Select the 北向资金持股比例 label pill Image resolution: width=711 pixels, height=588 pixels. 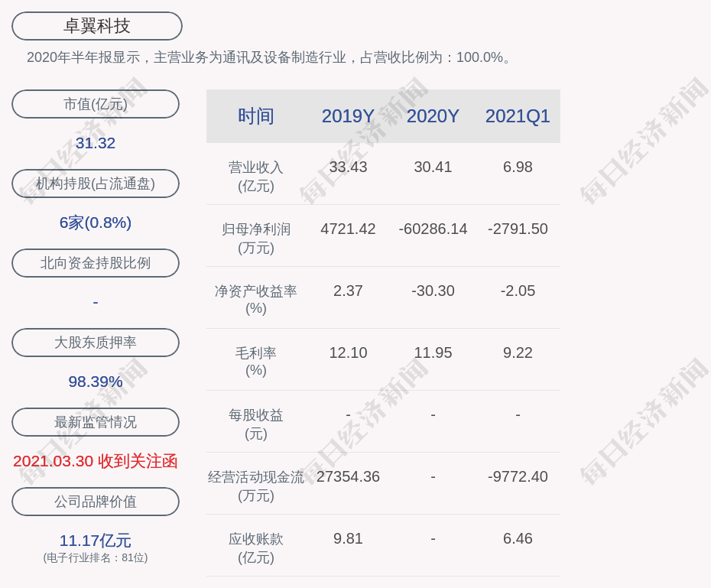(x=96, y=263)
